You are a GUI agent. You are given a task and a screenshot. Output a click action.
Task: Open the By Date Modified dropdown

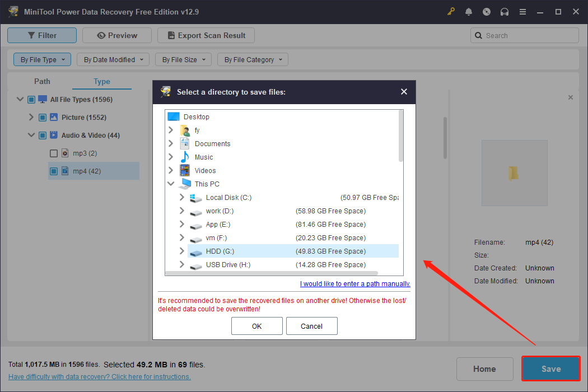coord(113,59)
